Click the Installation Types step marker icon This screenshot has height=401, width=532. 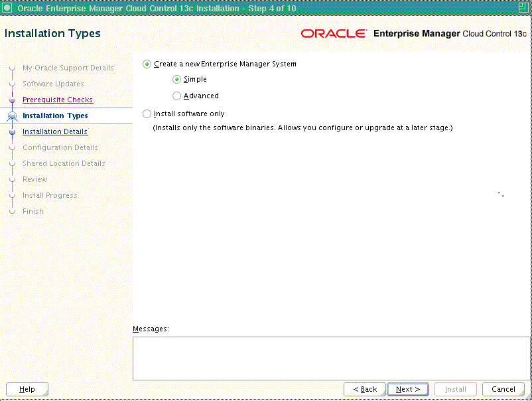tap(13, 116)
